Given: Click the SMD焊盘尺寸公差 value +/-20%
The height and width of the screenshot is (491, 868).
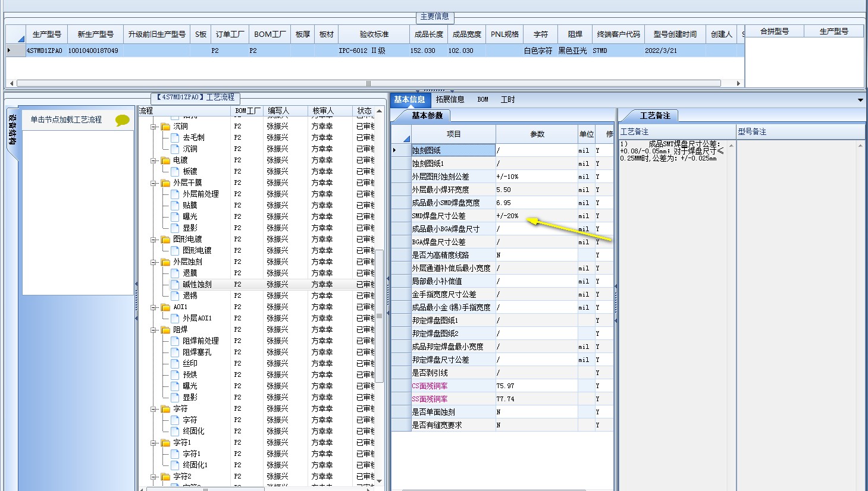Looking at the screenshot, I should (x=536, y=216).
